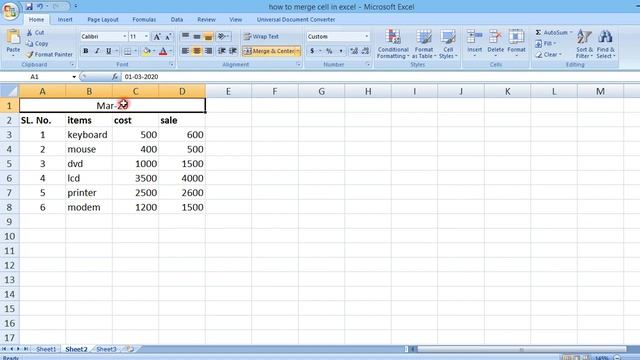Open the Insert ribbon tab
This screenshot has width=640, height=360.
[65, 19]
